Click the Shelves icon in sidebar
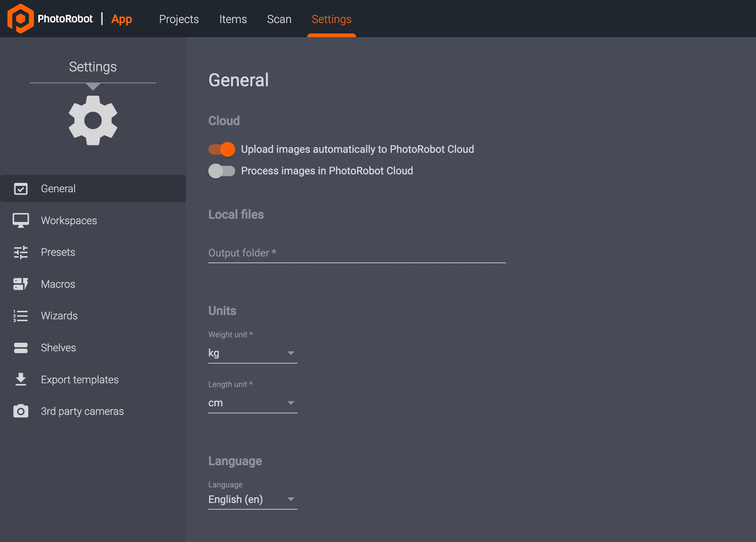Screen dimensions: 756x542 (x=21, y=348)
